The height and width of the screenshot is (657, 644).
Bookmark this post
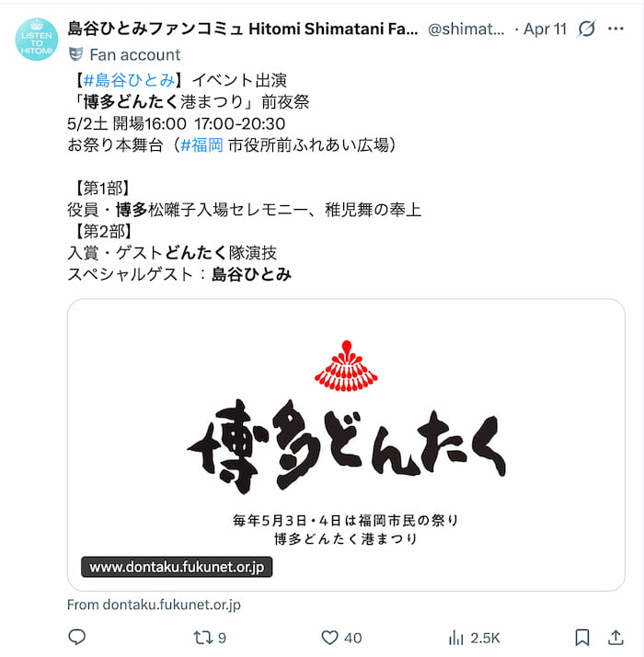tap(582, 638)
